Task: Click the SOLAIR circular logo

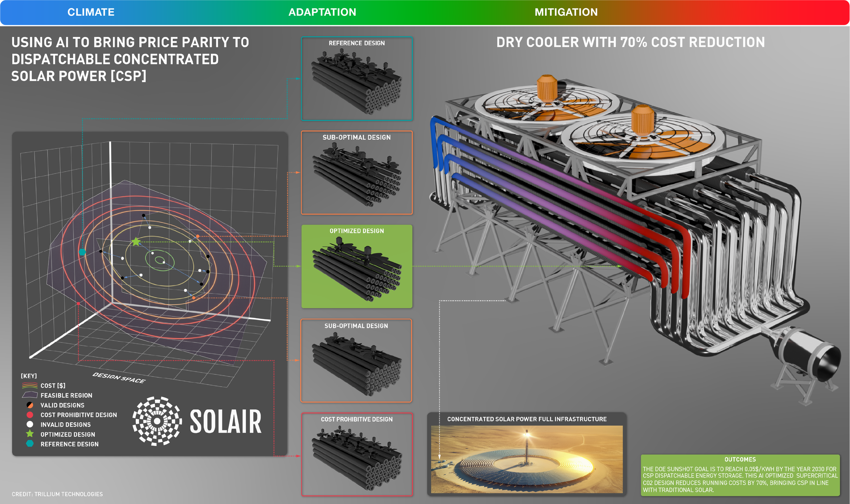Action: point(157,421)
